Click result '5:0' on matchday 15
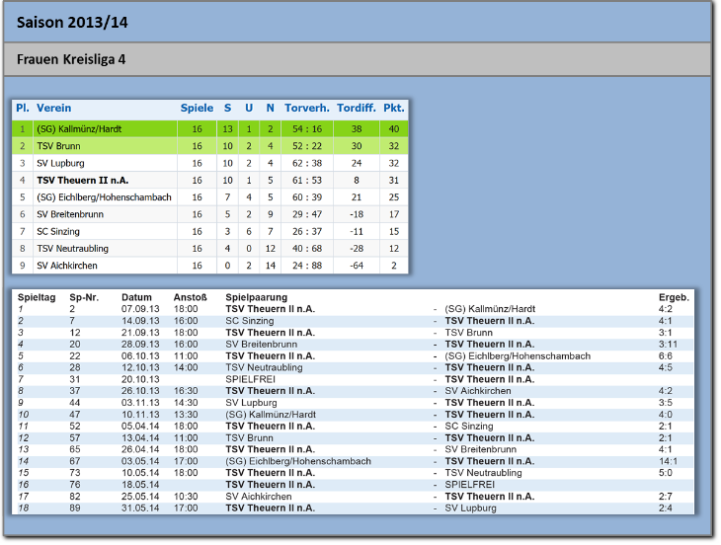 (x=665, y=473)
